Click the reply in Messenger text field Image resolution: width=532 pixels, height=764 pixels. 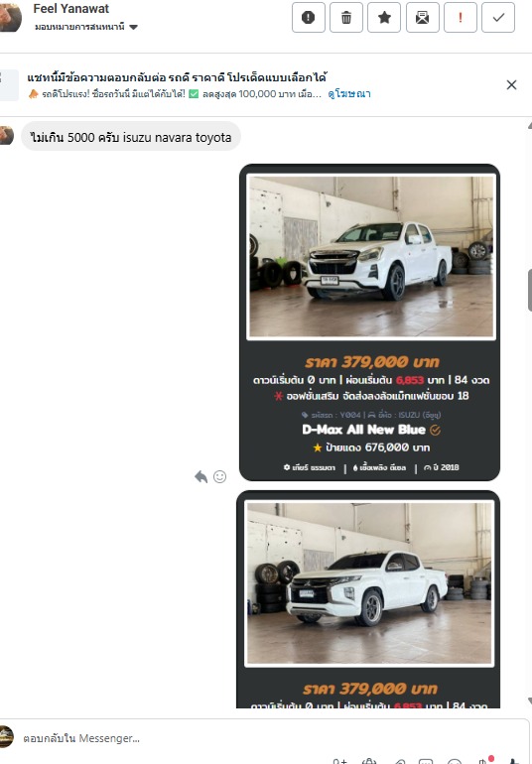click(x=263, y=738)
